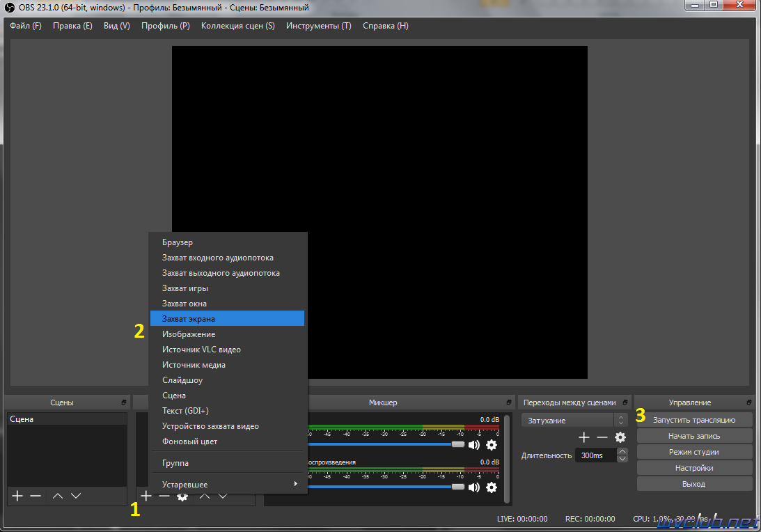The width and height of the screenshot is (761, 532).
Task: Select Группа in source menu
Action: click(x=227, y=463)
